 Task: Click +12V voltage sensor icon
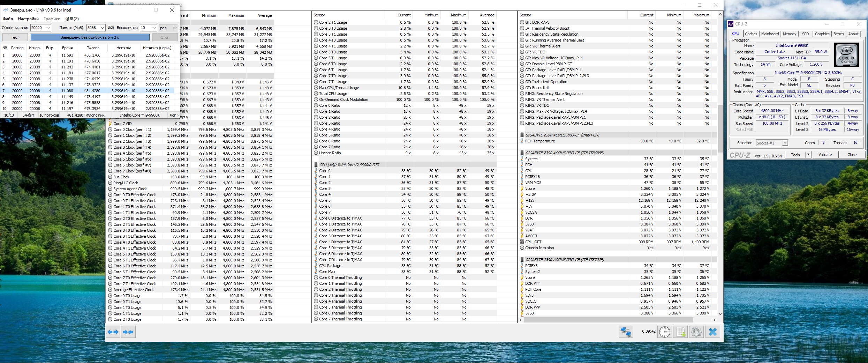(522, 200)
